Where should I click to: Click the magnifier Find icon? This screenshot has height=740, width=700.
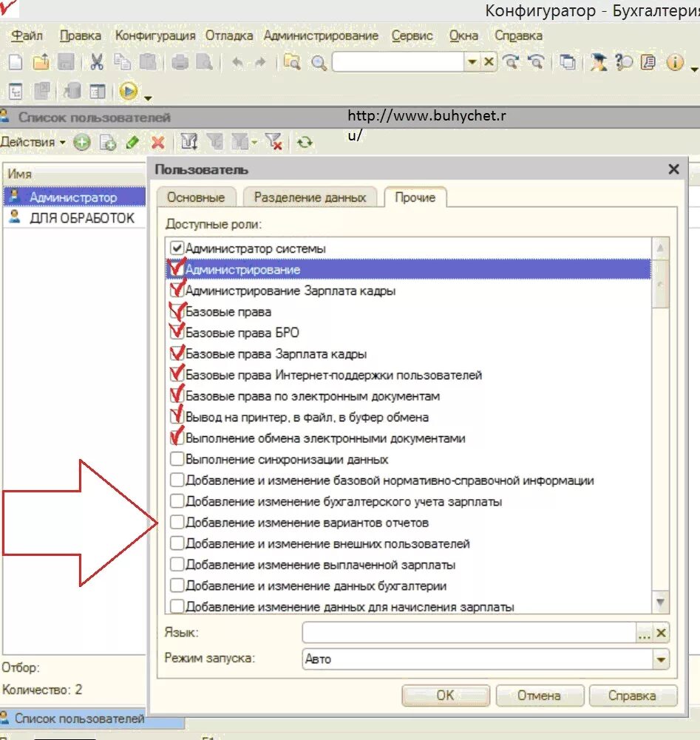click(319, 62)
